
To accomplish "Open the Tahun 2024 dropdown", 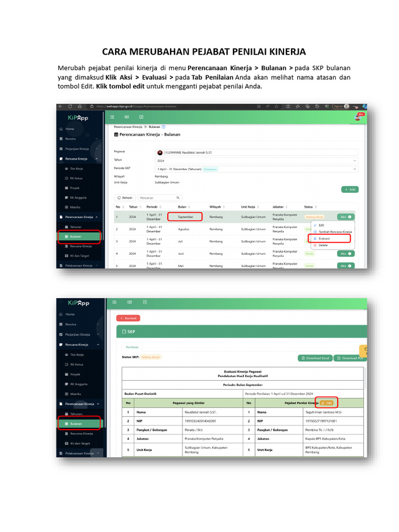I will coord(256,161).
